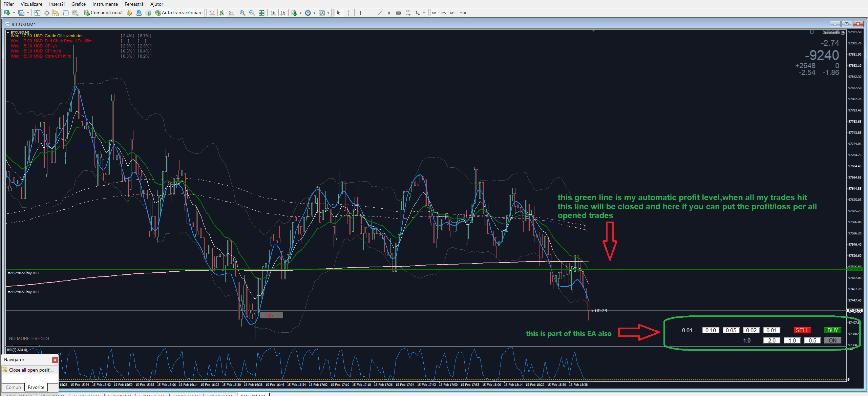Toggle AutoTranzacționare auto trading button
This screenshot has width=868, height=396.
(179, 13)
